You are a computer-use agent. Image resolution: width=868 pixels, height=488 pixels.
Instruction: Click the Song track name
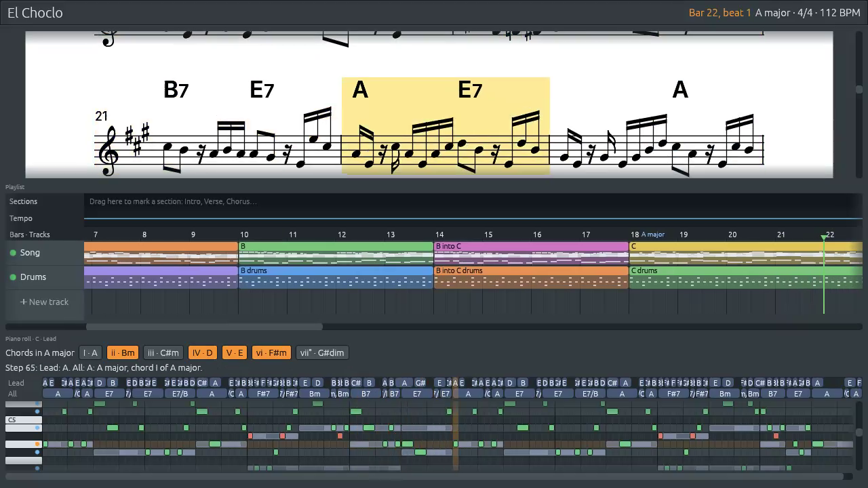point(30,253)
